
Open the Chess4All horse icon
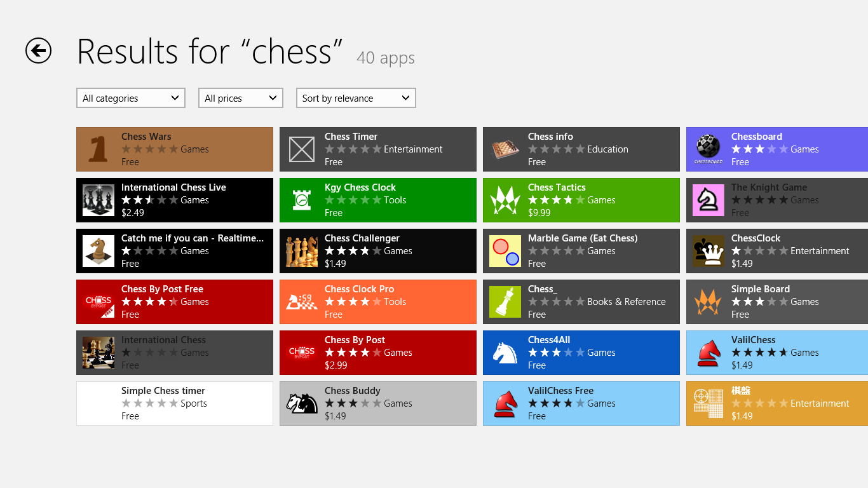point(505,353)
